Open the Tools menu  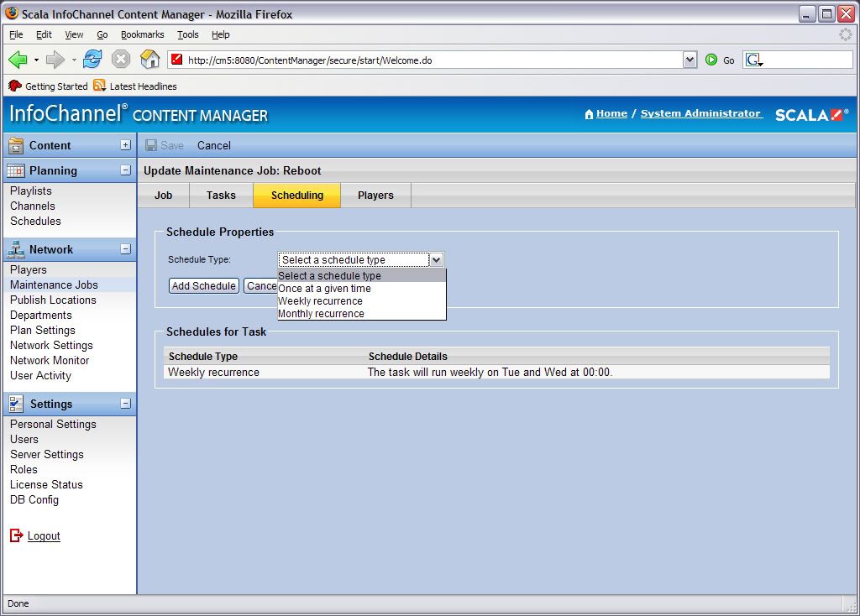tap(187, 34)
